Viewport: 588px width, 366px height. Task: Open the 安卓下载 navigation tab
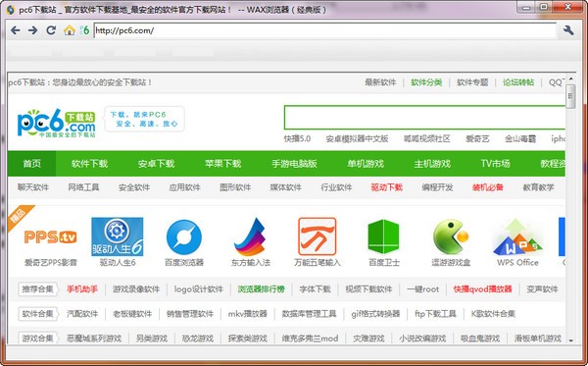click(x=156, y=164)
